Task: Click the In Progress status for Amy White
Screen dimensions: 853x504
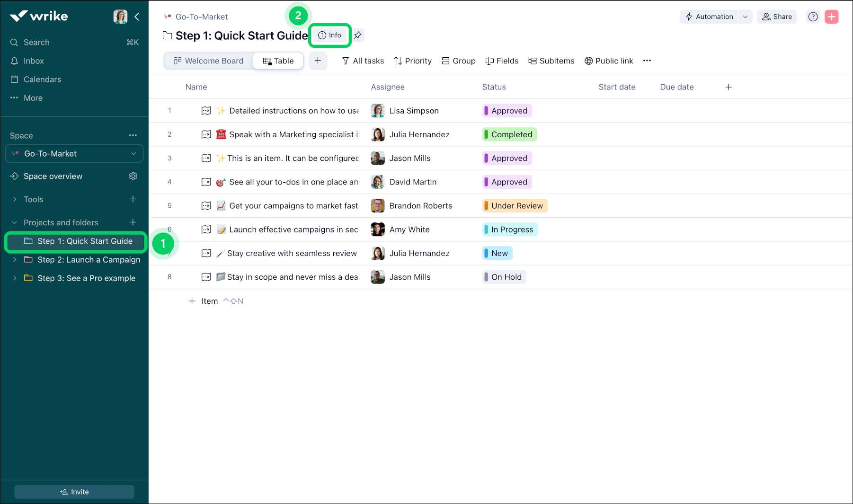Action: point(510,229)
